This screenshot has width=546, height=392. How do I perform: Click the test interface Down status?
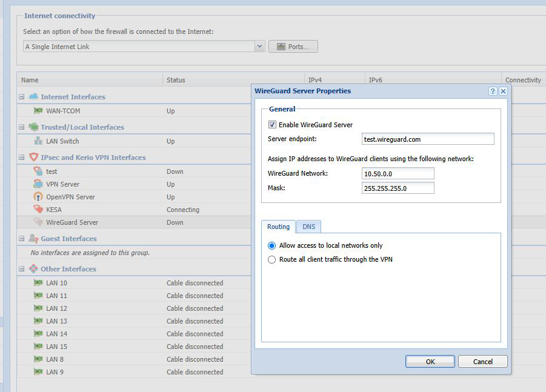tap(175, 171)
